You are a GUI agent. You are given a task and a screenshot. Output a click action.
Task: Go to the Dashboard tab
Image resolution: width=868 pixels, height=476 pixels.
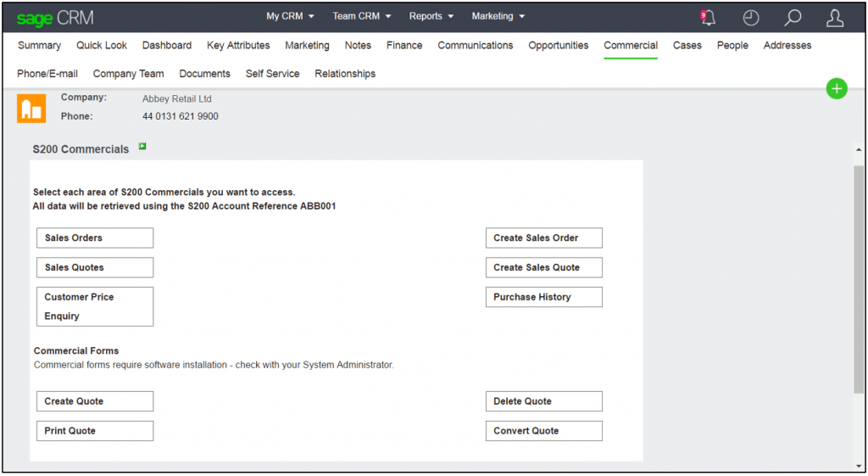[x=167, y=46]
